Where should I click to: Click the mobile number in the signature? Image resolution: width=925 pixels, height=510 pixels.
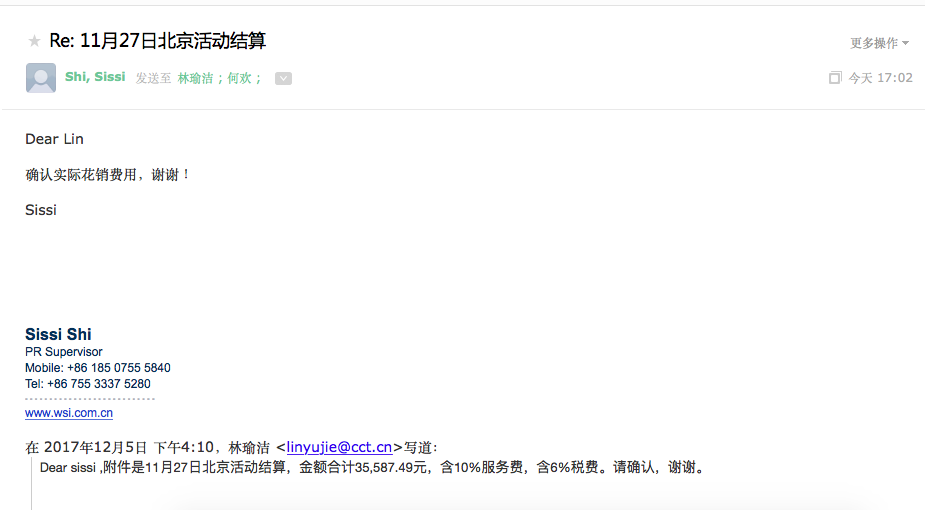tap(98, 368)
